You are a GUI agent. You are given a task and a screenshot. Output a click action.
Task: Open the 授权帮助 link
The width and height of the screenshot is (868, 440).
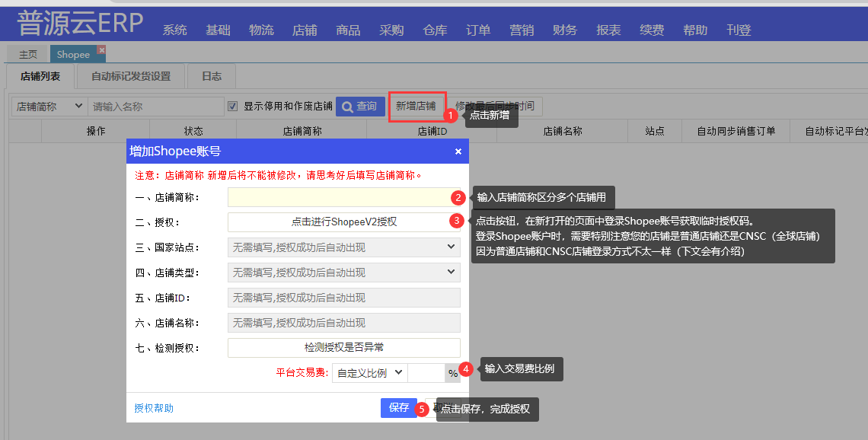[x=154, y=408]
